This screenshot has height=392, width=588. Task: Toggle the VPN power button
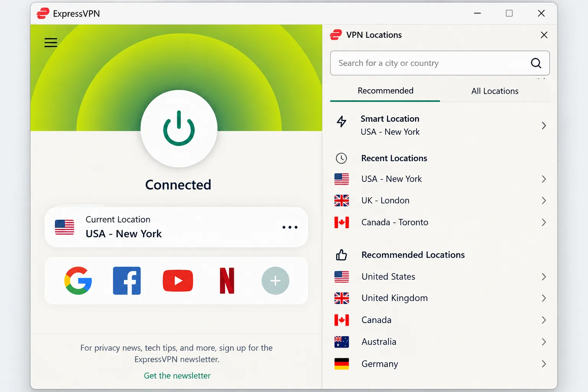(179, 129)
